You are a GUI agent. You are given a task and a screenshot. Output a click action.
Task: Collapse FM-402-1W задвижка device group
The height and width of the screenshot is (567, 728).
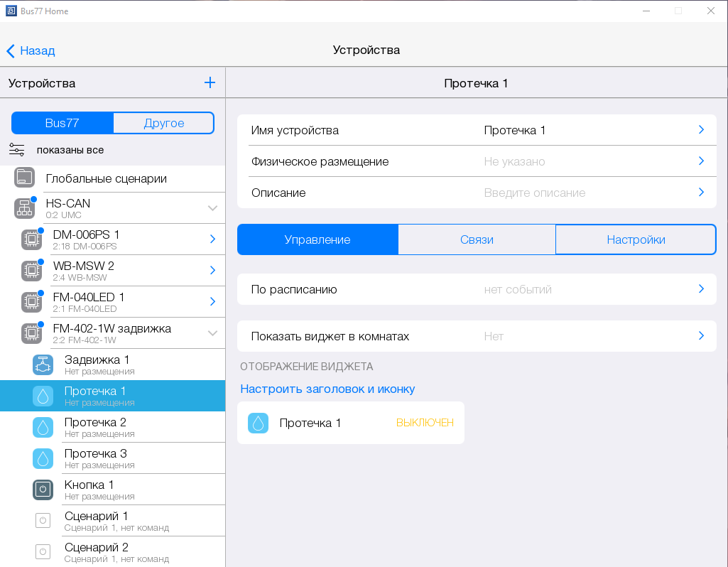[x=212, y=333]
